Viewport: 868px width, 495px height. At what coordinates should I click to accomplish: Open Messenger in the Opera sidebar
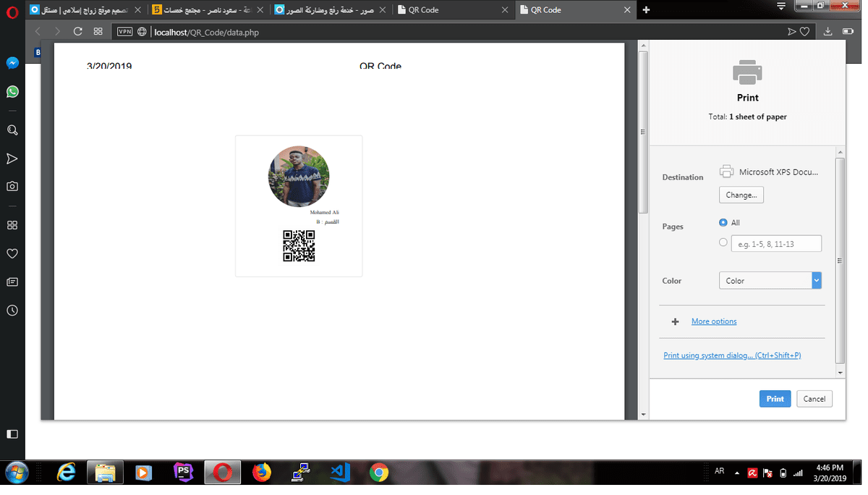coord(12,63)
